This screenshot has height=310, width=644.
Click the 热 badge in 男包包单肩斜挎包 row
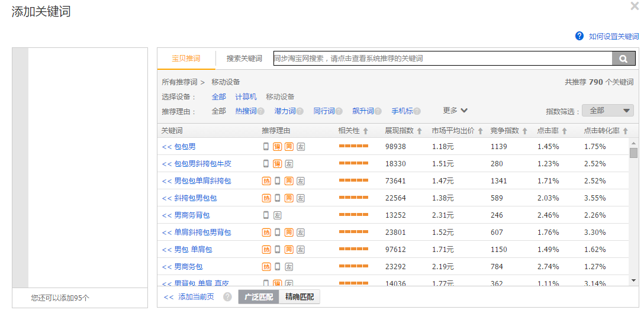(x=266, y=181)
